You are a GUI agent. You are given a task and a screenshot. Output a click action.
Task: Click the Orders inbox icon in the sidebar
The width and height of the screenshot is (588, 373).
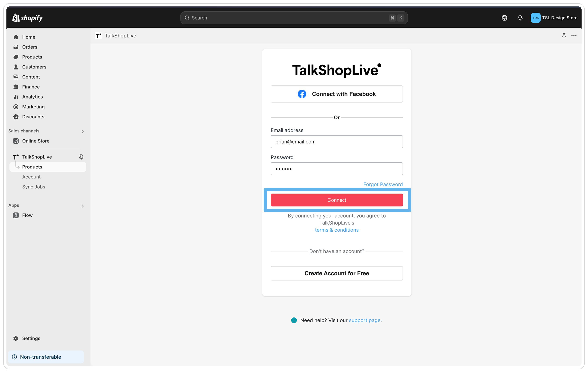point(16,47)
